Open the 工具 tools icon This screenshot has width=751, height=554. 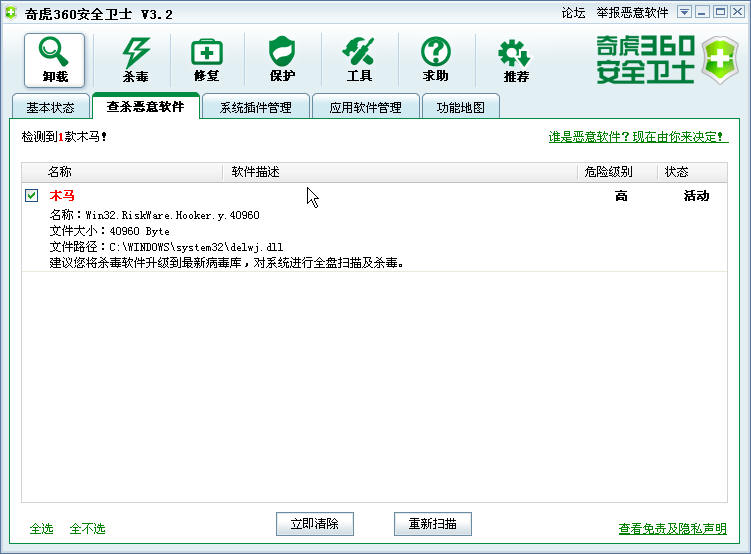(359, 60)
